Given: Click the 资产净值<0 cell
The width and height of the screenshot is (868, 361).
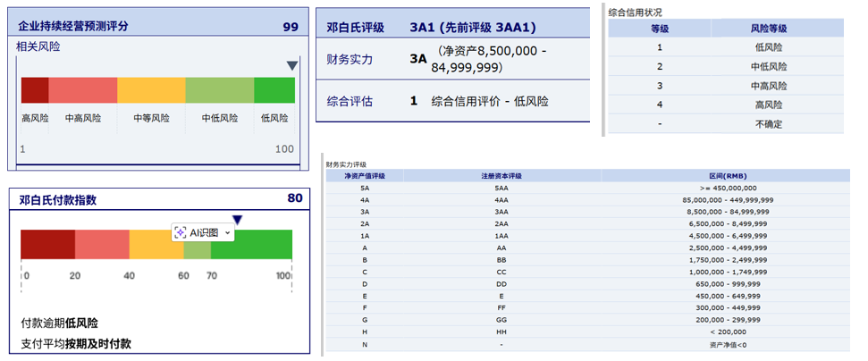Looking at the screenshot, I should point(728,344).
